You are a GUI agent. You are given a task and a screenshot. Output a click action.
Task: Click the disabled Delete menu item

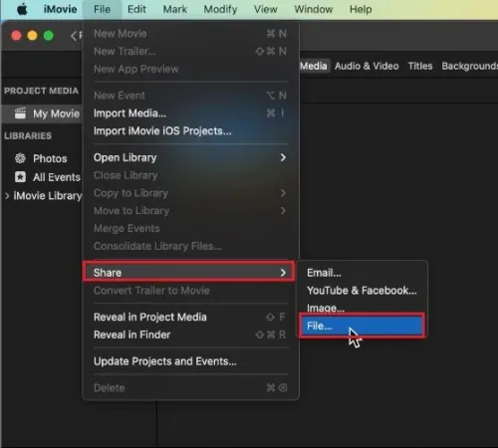pyautogui.click(x=190, y=388)
